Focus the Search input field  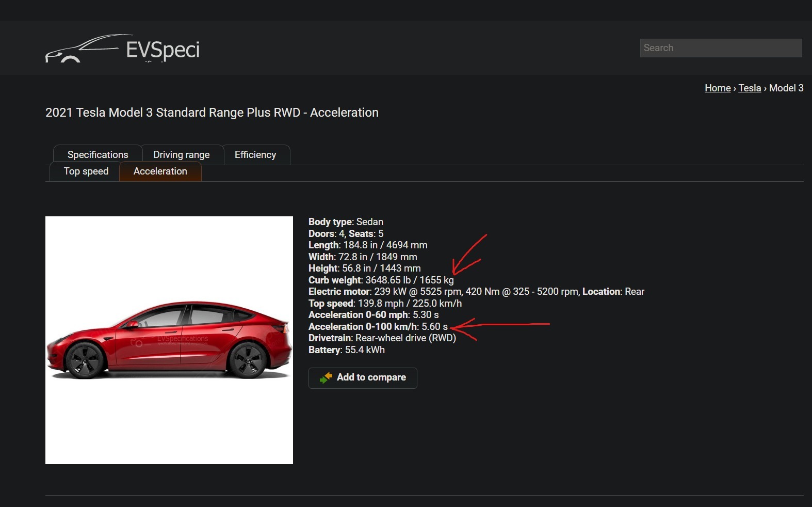click(x=721, y=48)
